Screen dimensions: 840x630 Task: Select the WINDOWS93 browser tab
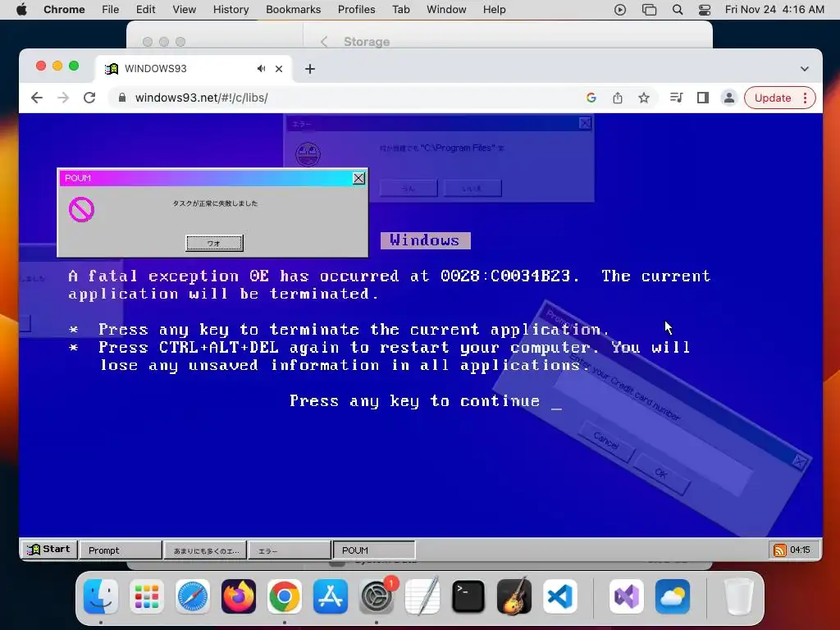(194, 69)
